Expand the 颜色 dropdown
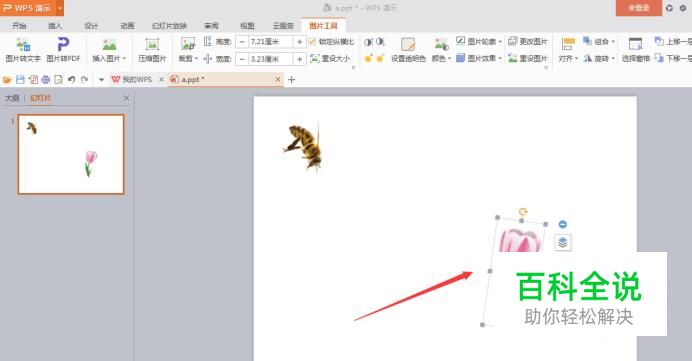This screenshot has height=361, width=692. [441, 58]
